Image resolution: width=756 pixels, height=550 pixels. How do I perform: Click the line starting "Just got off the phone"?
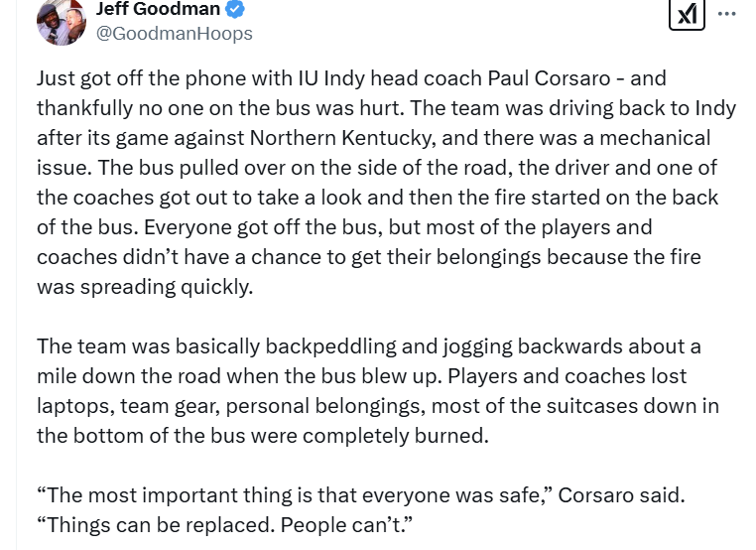pos(351,77)
